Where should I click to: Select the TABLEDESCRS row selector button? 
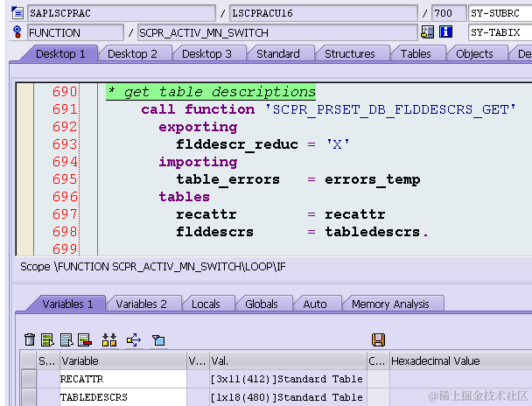(x=29, y=397)
